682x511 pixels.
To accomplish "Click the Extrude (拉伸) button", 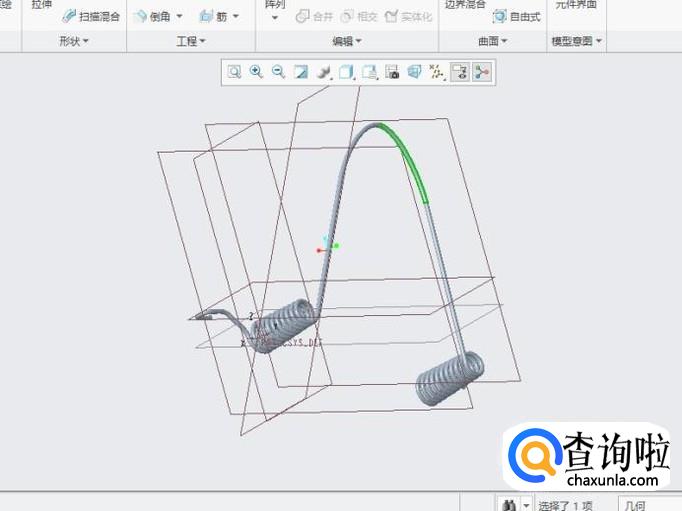I will pyautogui.click(x=42, y=4).
